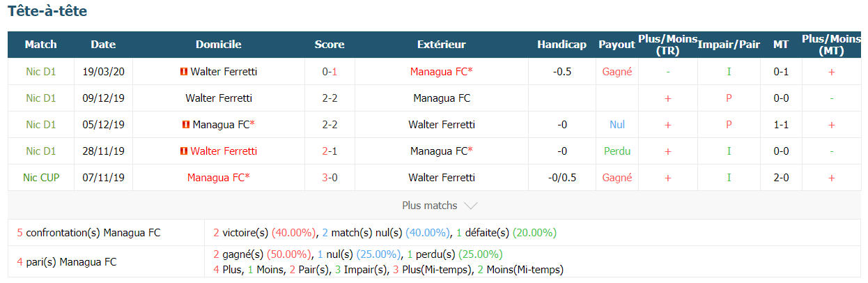Click red card icon beside Walter Ferretti 19/03/20
Viewport: 868px width, 283px height.
183,72
